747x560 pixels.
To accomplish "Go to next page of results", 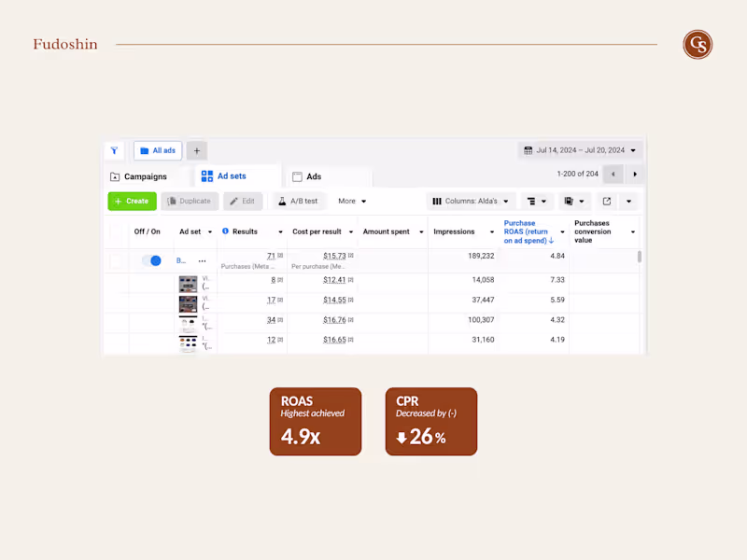I will (635, 175).
